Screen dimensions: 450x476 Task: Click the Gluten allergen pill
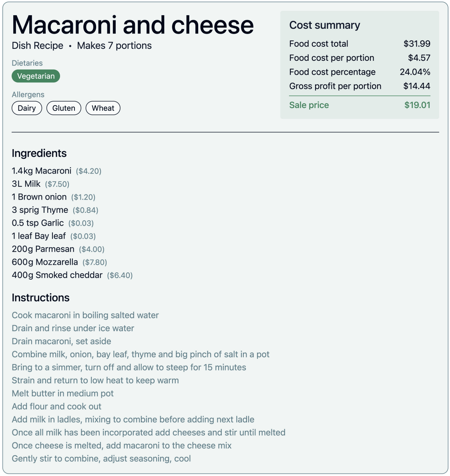tap(64, 108)
